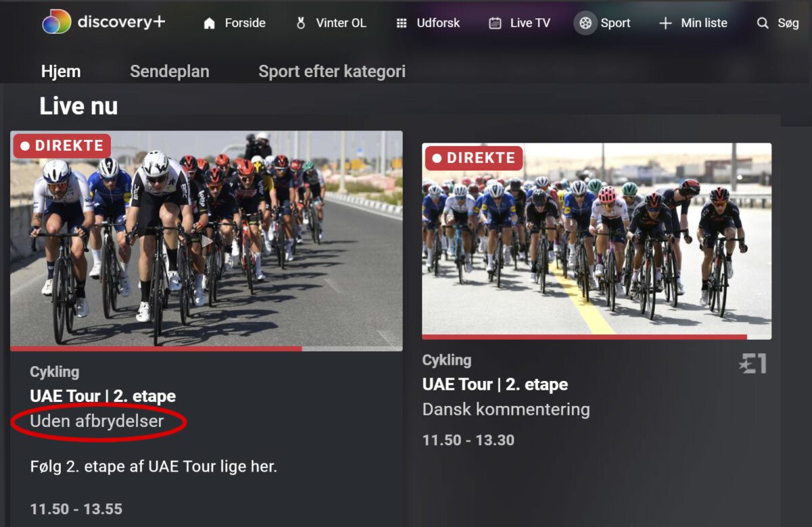
Task: Open the 'Uden afbrydelser' stream title link
Action: [97, 421]
